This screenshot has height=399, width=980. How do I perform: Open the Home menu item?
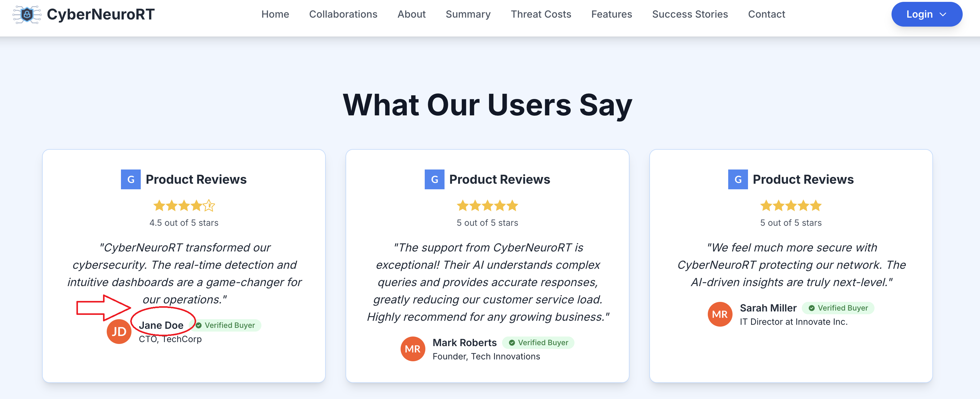[x=275, y=15]
